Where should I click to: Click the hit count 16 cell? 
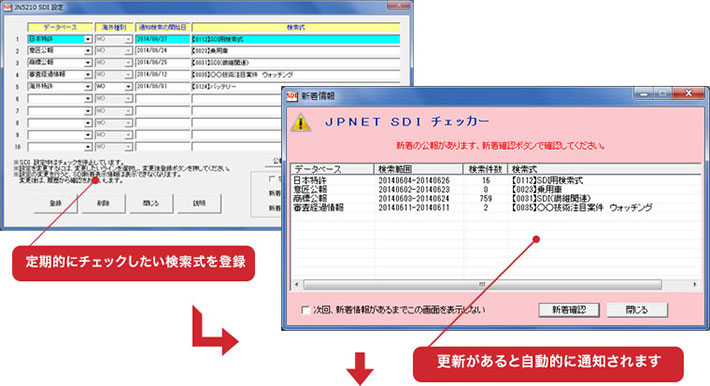coord(486,180)
